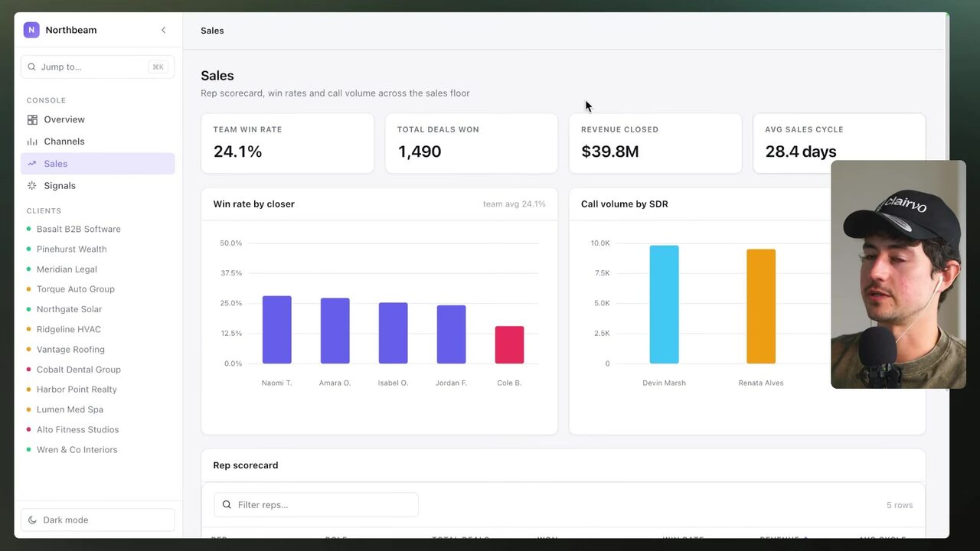Click the Northbeam logo icon
The height and width of the screenshot is (551, 980).
click(x=31, y=30)
